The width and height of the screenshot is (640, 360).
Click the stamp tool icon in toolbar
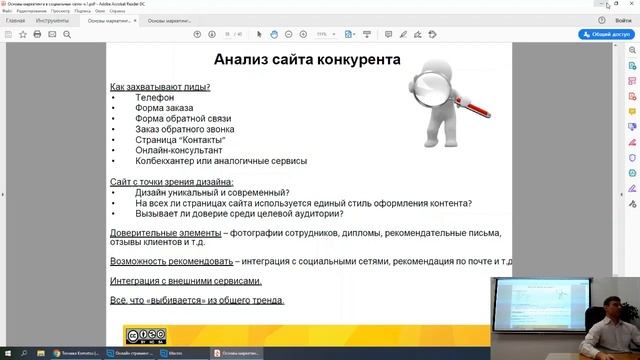point(433,34)
